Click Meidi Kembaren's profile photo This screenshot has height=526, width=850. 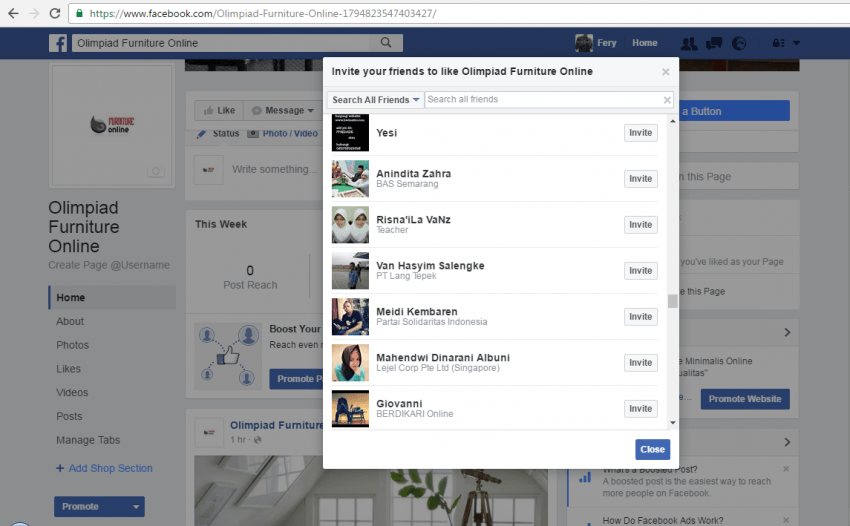point(350,317)
